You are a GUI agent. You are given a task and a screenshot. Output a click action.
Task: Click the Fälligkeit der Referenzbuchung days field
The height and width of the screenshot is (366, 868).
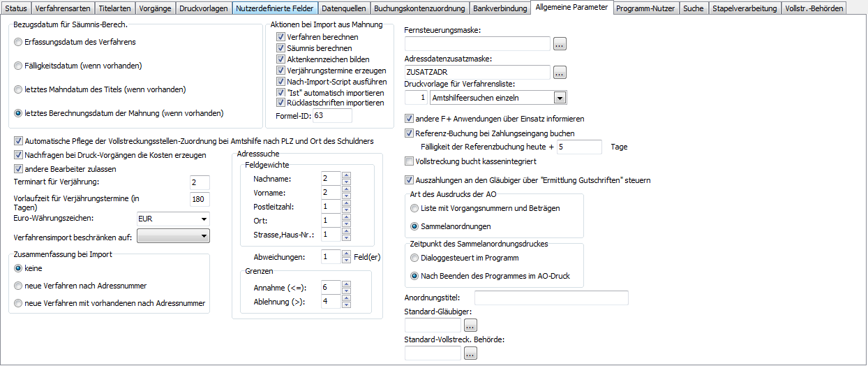click(579, 147)
